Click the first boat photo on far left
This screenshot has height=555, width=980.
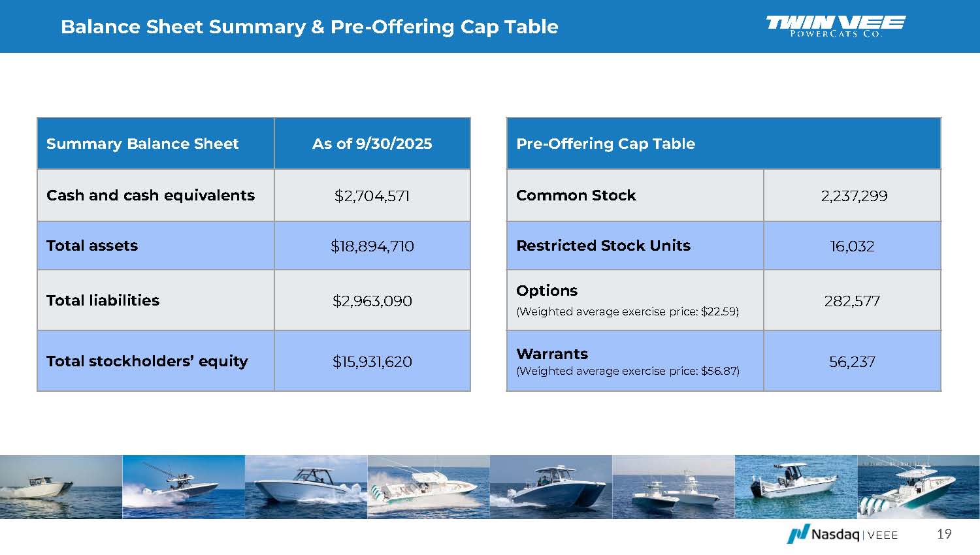(61, 486)
